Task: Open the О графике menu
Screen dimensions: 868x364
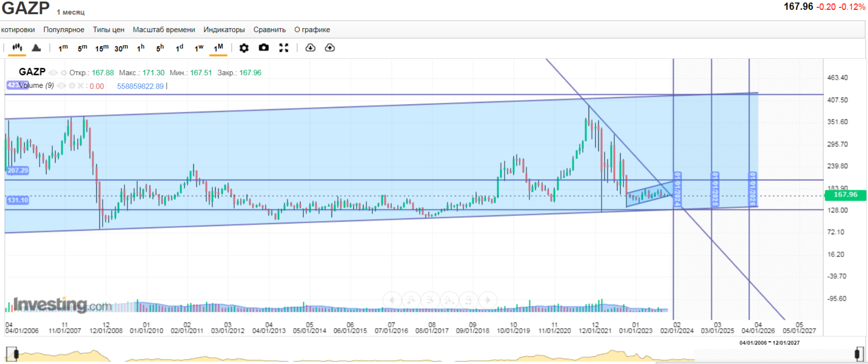Action: [x=312, y=30]
